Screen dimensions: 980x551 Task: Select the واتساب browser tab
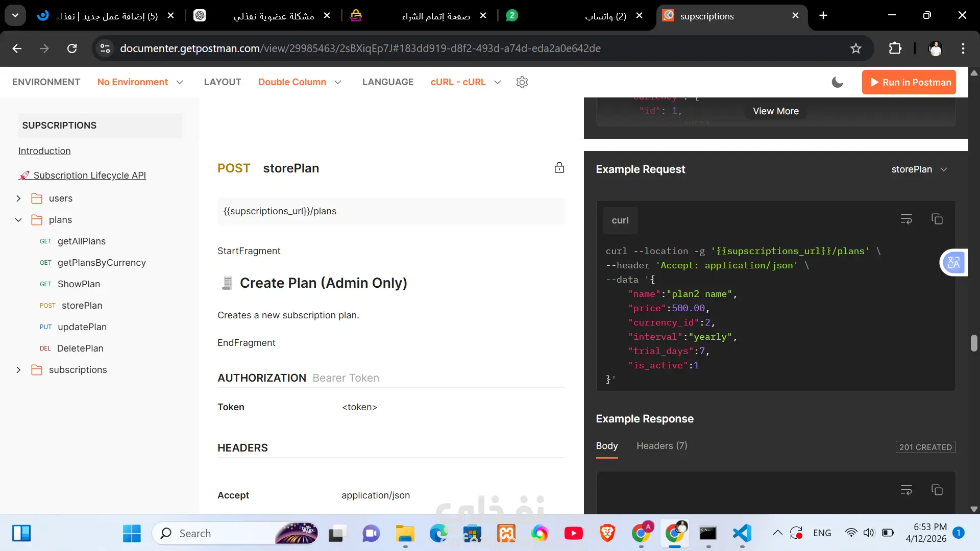(605, 16)
